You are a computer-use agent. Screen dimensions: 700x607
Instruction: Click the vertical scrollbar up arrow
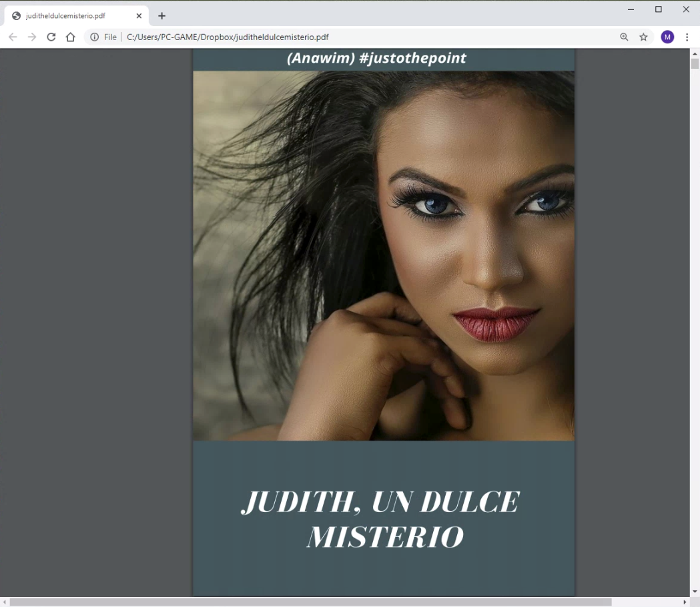[x=695, y=53]
